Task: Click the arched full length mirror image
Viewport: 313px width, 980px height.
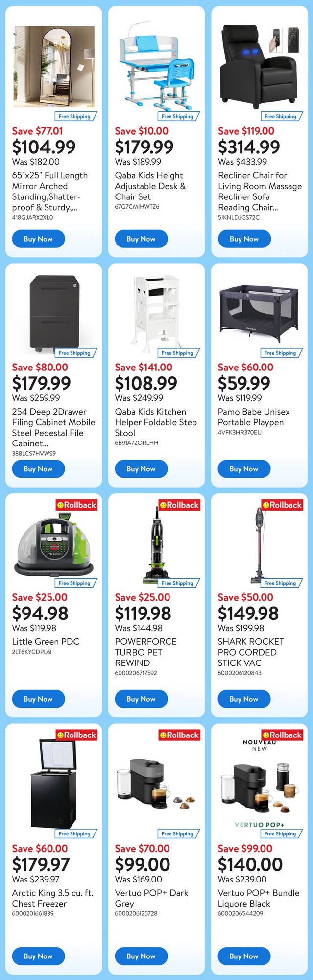Action: click(54, 67)
